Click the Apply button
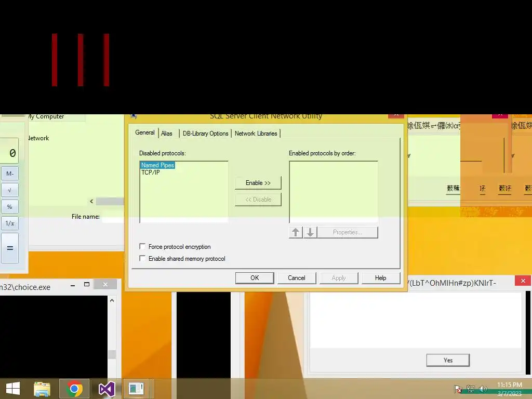Image resolution: width=532 pixels, height=399 pixels. (x=339, y=278)
